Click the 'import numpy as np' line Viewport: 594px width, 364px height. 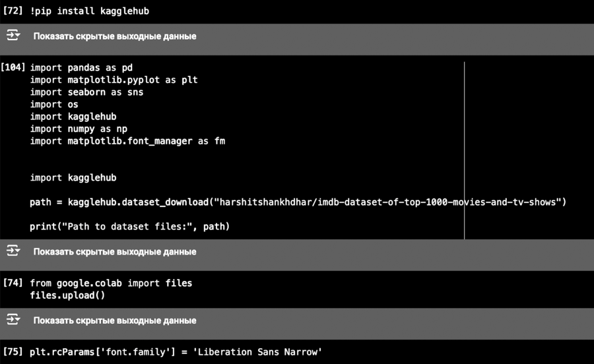79,129
